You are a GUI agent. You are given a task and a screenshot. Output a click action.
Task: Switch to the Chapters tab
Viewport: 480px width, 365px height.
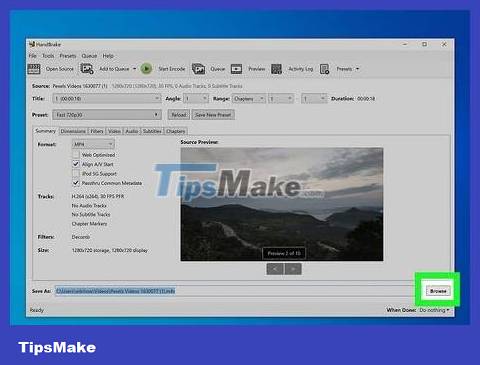click(176, 131)
